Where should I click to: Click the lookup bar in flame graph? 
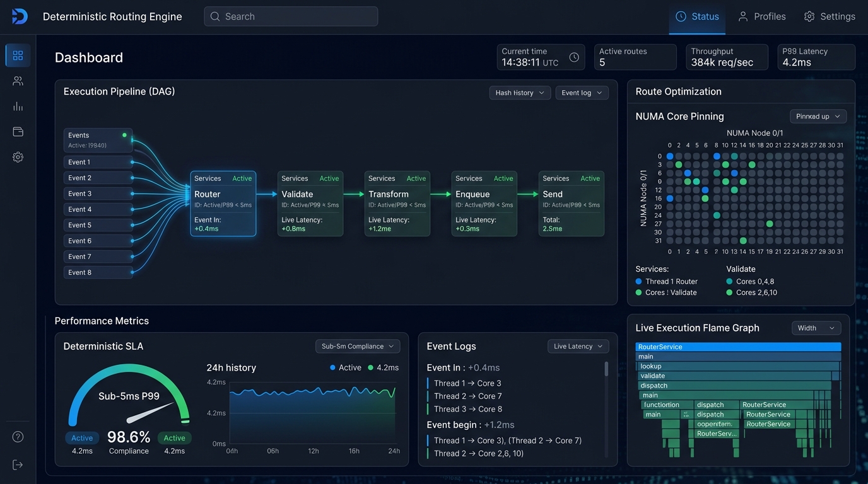pyautogui.click(x=738, y=366)
